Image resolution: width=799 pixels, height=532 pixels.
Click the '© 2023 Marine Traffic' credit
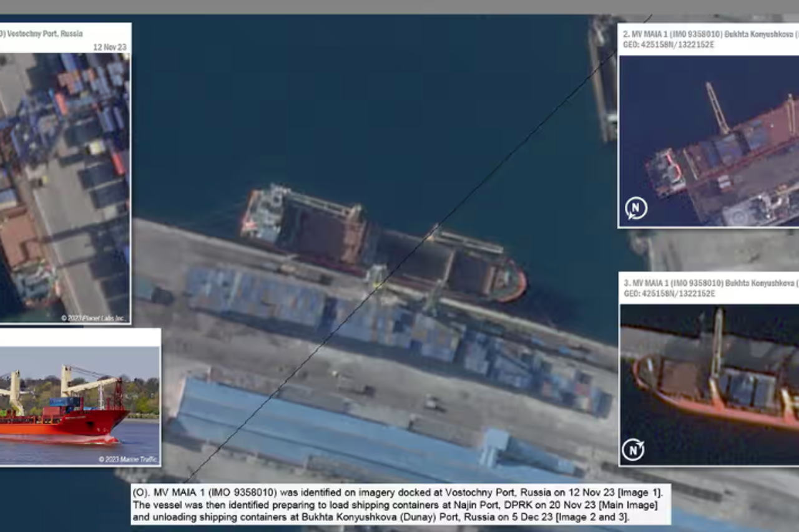click(128, 460)
